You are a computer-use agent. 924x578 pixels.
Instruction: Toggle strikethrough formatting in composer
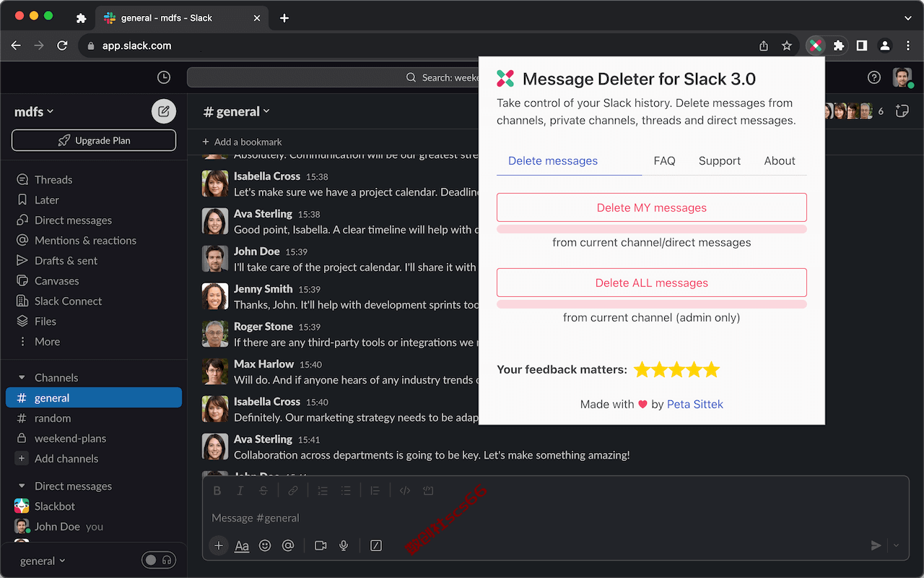pos(263,491)
